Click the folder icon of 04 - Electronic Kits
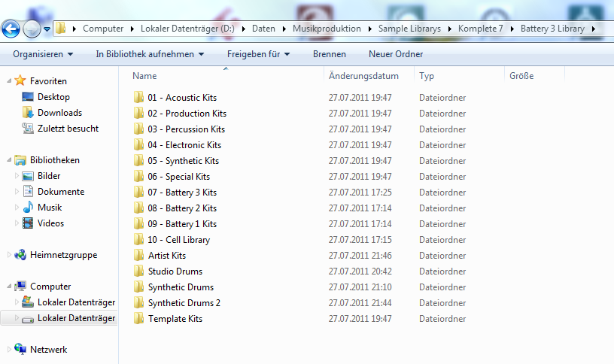Image resolution: width=614 pixels, height=364 pixels. coord(138,144)
